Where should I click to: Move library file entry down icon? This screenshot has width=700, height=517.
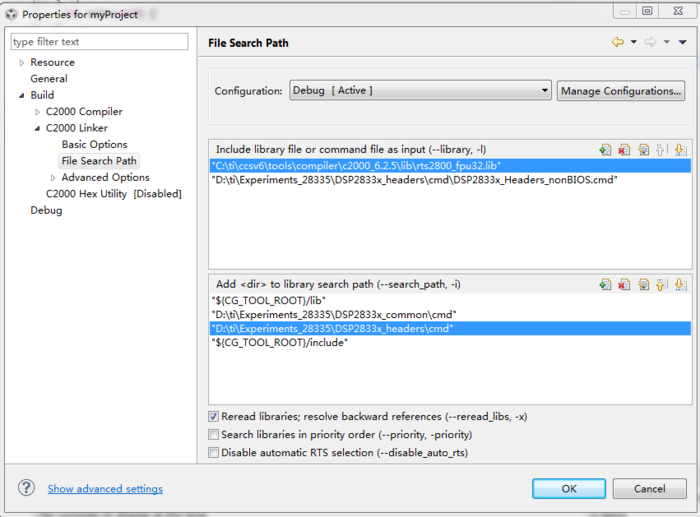pyautogui.click(x=680, y=150)
